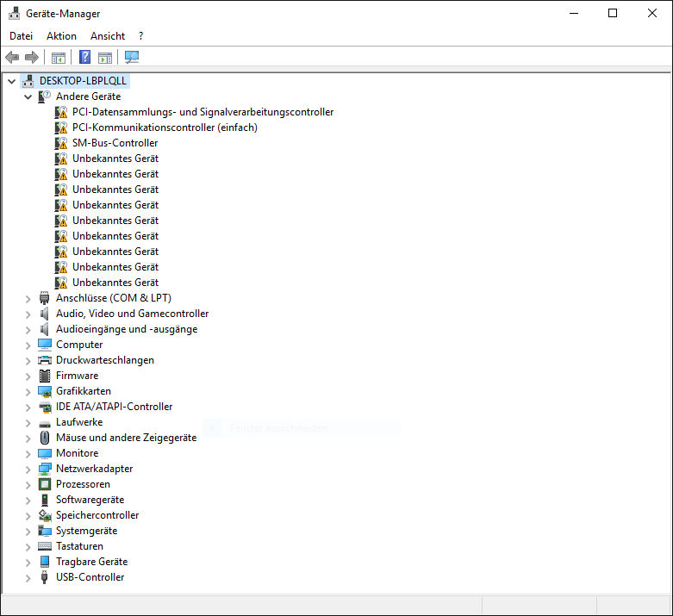The image size is (673, 616).
Task: Click the back arrow toolbar icon
Action: pyautogui.click(x=12, y=57)
